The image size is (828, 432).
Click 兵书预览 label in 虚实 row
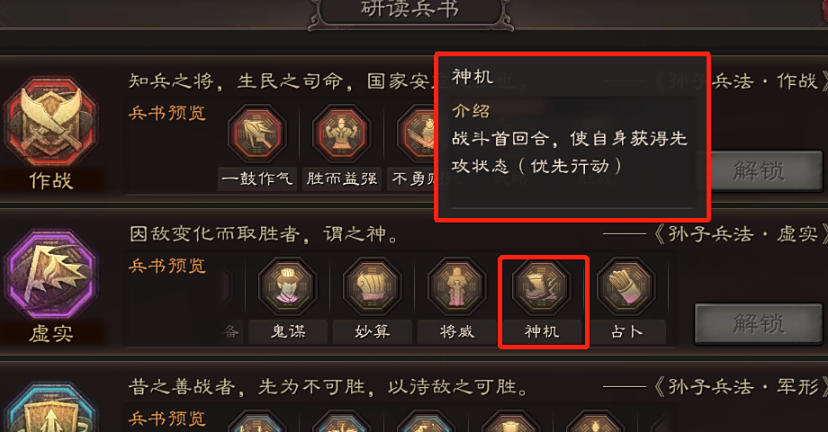(167, 266)
